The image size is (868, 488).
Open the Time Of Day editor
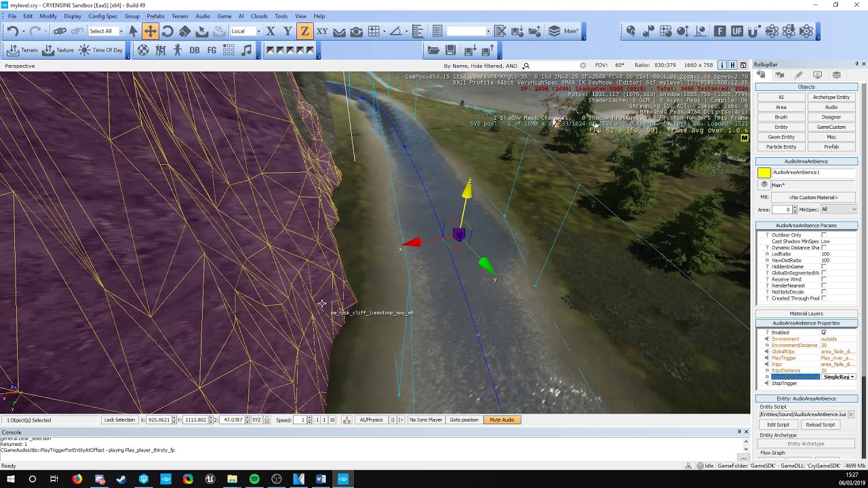coord(101,50)
